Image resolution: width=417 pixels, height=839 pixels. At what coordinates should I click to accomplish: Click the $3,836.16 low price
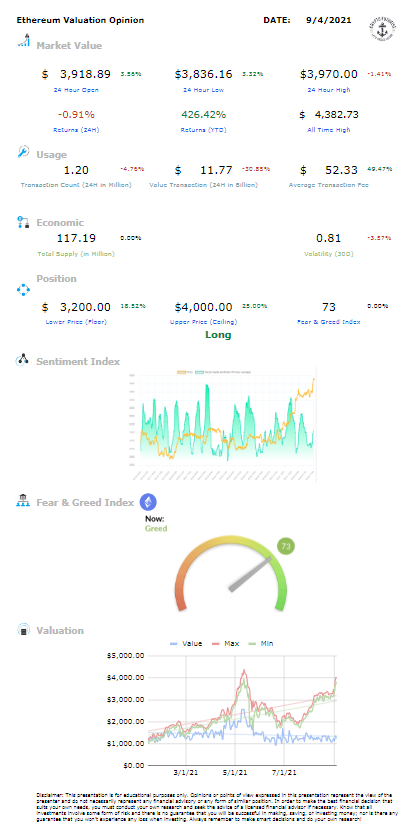(x=203, y=74)
